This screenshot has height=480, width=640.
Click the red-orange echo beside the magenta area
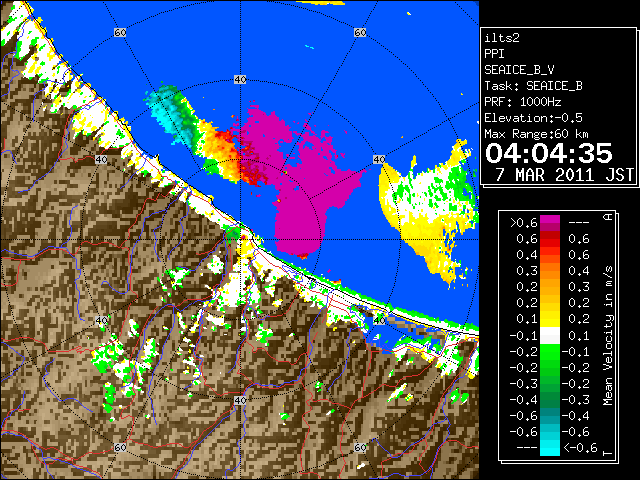click(231, 153)
